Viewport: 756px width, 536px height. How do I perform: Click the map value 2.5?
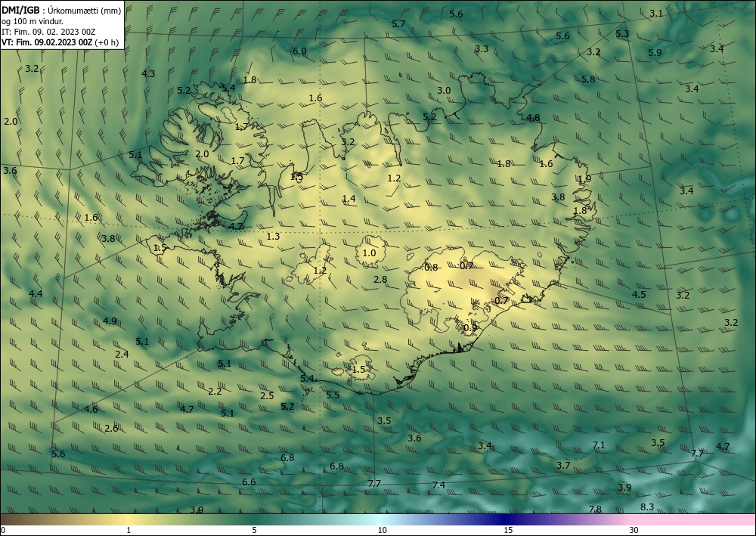click(x=267, y=395)
